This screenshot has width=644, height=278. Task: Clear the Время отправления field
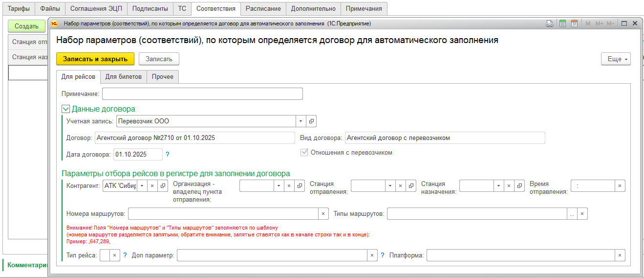click(620, 186)
